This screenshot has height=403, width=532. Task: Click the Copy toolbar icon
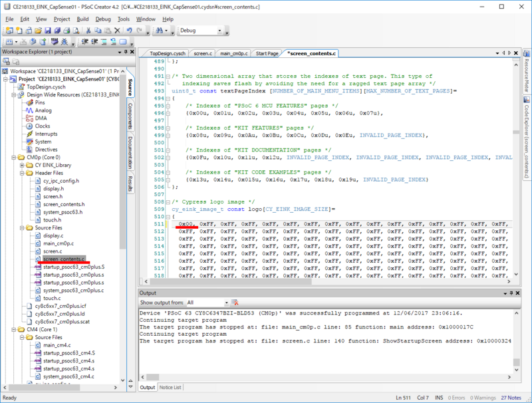[98, 31]
